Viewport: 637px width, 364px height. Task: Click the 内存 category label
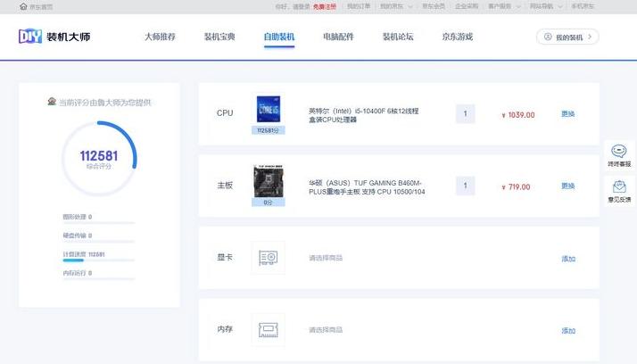tap(225, 329)
